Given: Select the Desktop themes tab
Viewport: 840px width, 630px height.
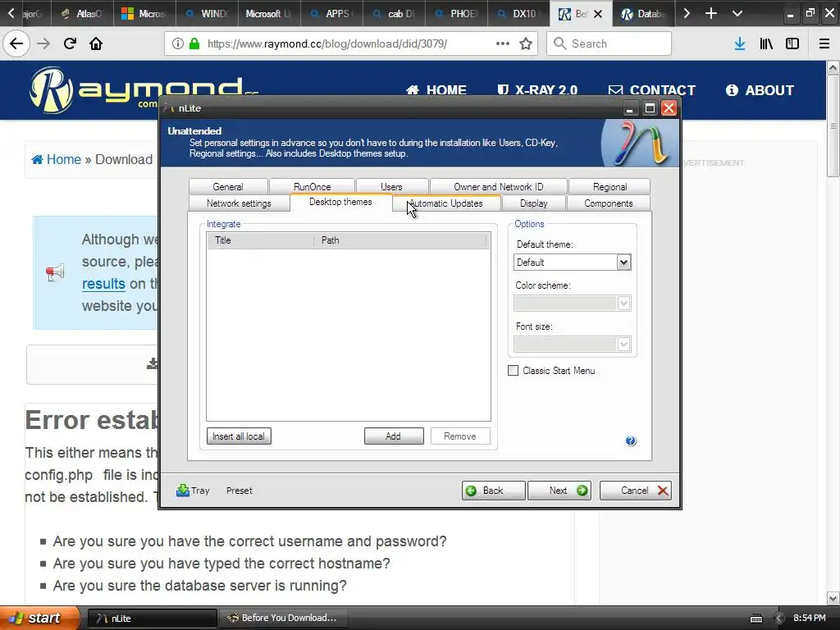Looking at the screenshot, I should 340,202.
